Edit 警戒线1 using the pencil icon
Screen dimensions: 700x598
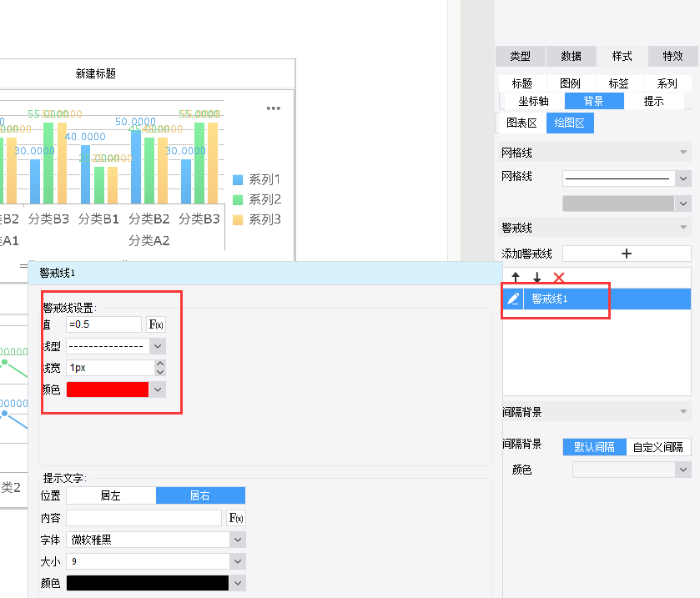click(x=513, y=299)
